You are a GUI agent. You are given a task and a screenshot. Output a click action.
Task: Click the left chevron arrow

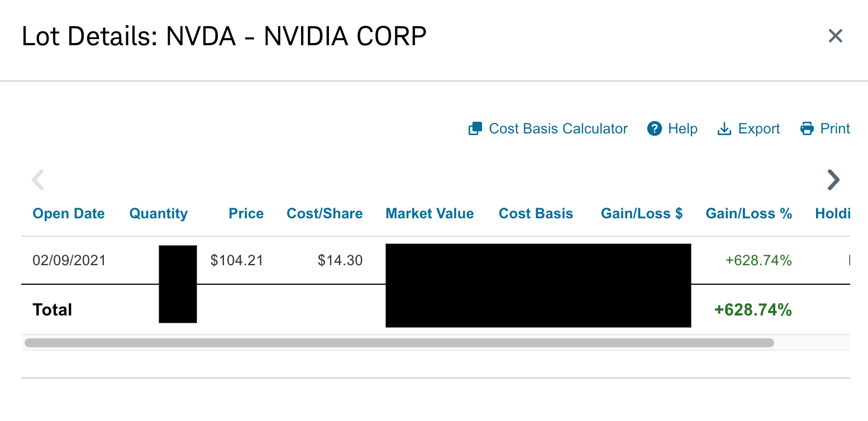click(38, 180)
